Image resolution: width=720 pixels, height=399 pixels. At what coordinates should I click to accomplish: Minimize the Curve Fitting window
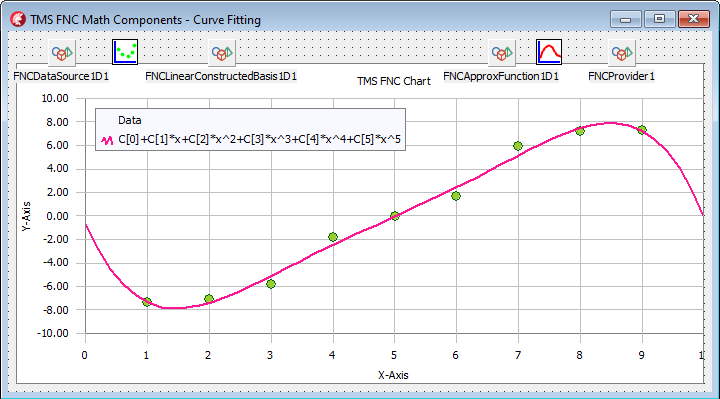(x=625, y=19)
